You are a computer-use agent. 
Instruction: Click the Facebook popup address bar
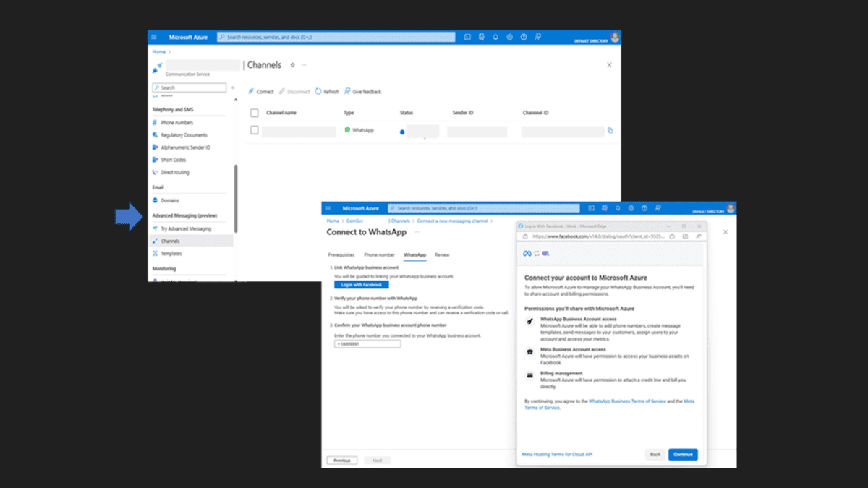pos(600,236)
